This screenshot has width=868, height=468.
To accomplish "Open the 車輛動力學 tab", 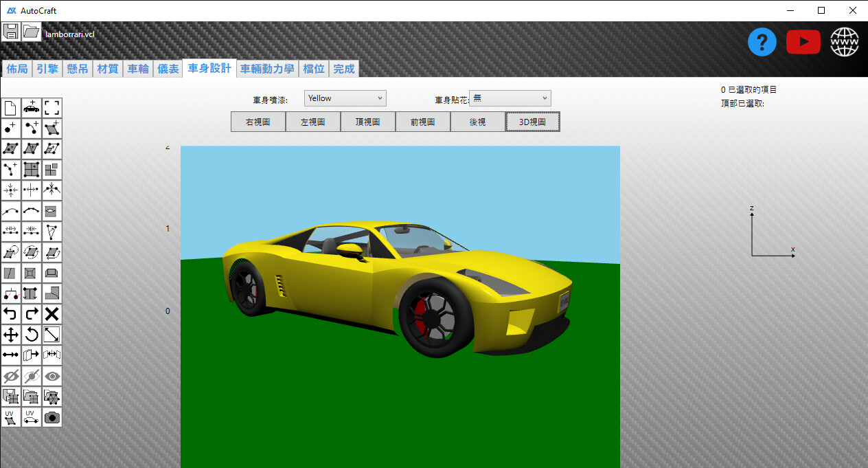I will 267,69.
